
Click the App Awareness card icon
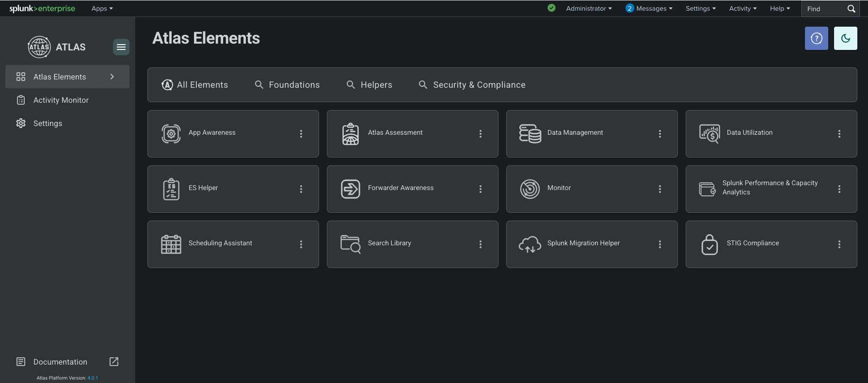[171, 134]
